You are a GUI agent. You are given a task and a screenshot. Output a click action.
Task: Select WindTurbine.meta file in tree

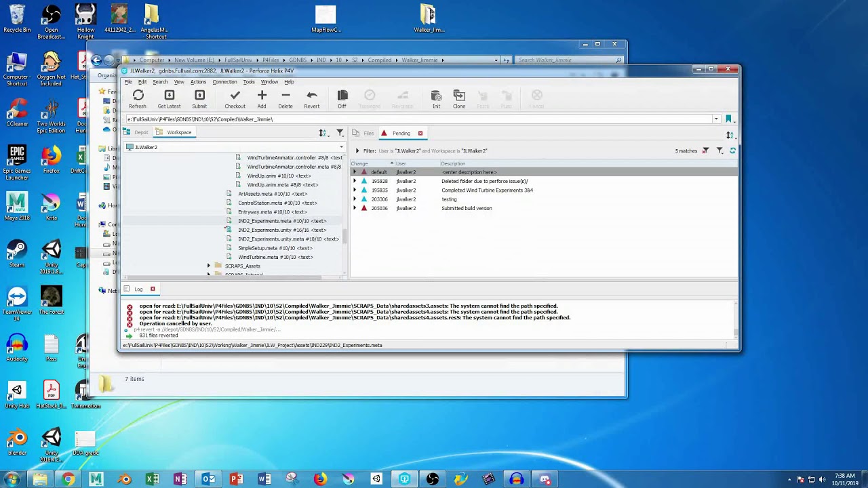275,257
